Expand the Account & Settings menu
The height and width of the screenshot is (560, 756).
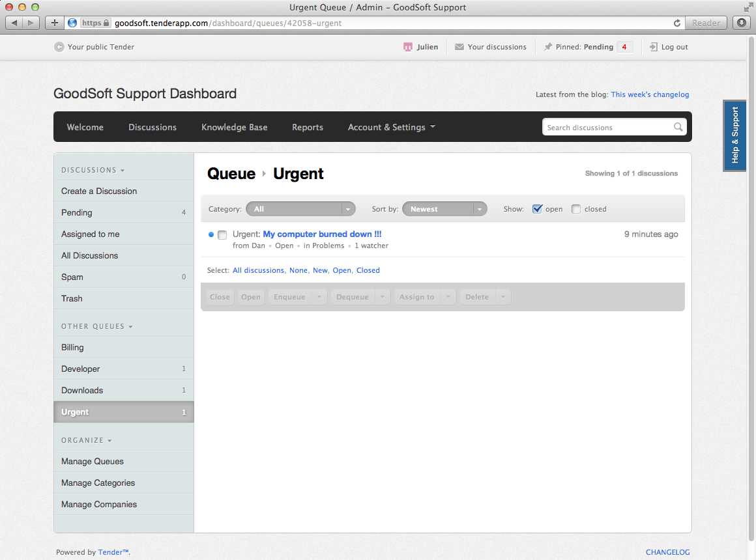[x=391, y=127]
